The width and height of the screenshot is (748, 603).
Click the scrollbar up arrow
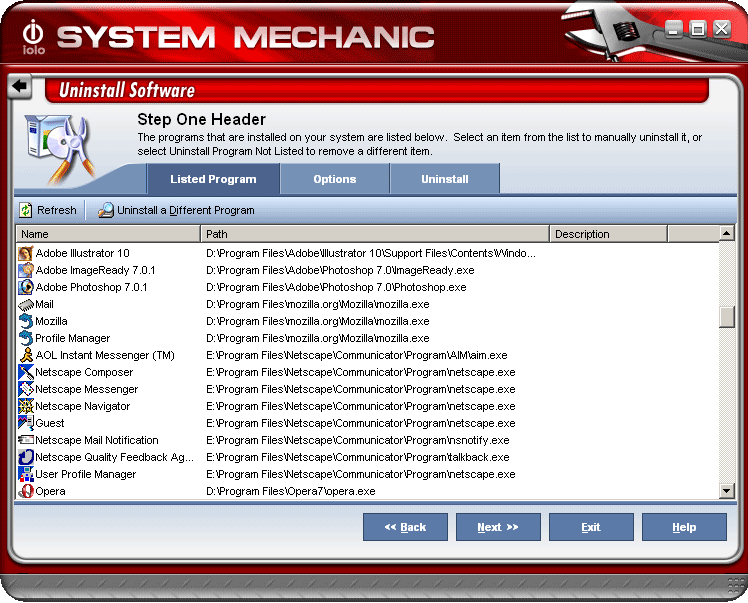[727, 233]
